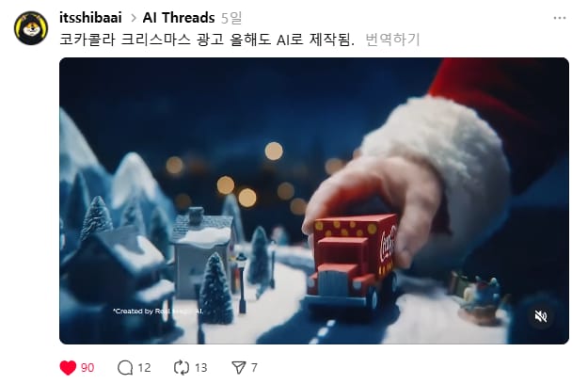Click the Korean post caption text
The height and width of the screenshot is (384, 588).
(207, 40)
